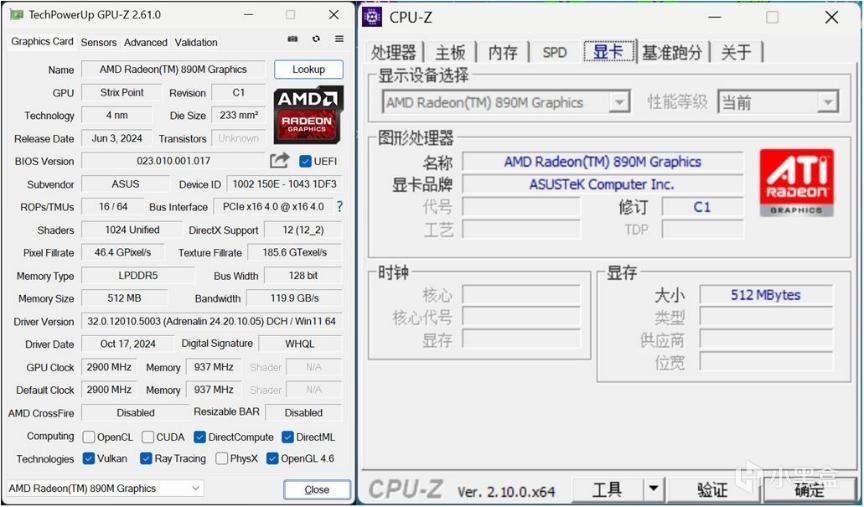Click the ATI Radeon logo in CPU-Z
This screenshot has height=507, width=864.
coord(796,182)
